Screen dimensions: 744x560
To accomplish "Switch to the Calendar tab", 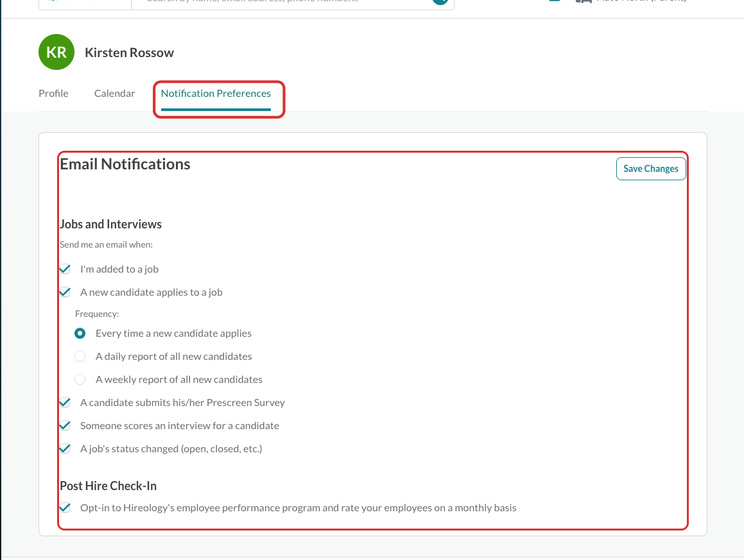I will point(114,94).
